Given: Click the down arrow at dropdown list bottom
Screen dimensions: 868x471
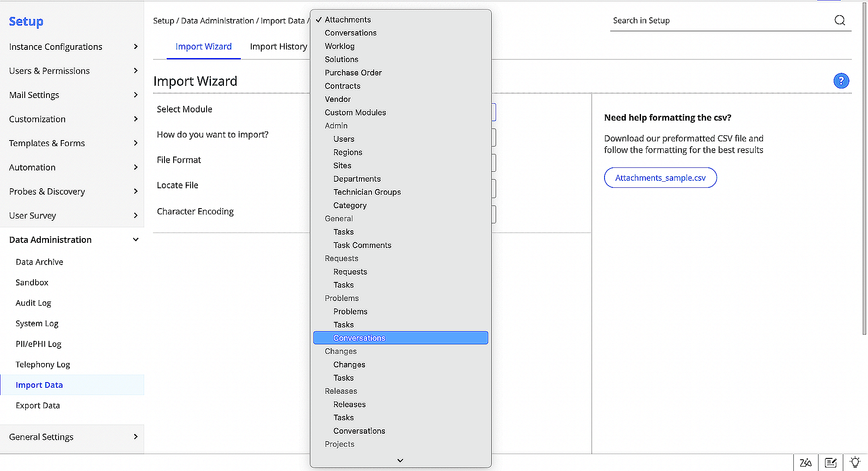Looking at the screenshot, I should click(x=400, y=460).
